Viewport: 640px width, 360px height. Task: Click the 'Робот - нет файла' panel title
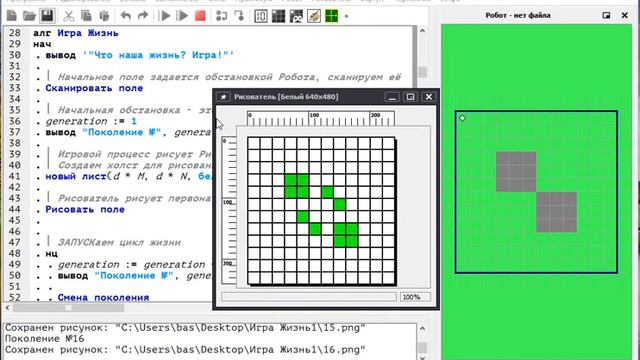pyautogui.click(x=518, y=15)
